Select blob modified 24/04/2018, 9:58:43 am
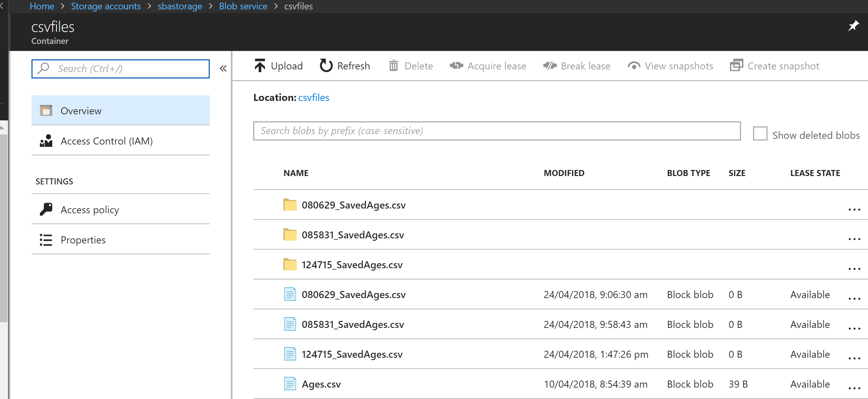 coord(595,325)
